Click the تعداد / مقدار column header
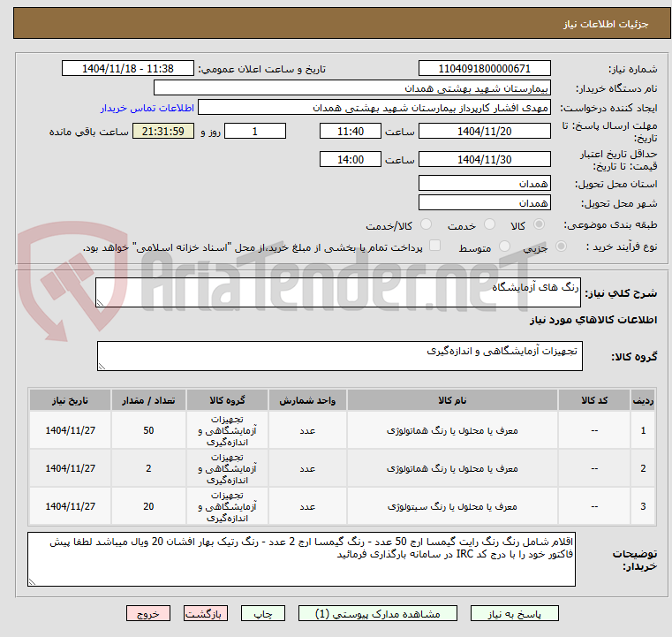 tap(148, 400)
